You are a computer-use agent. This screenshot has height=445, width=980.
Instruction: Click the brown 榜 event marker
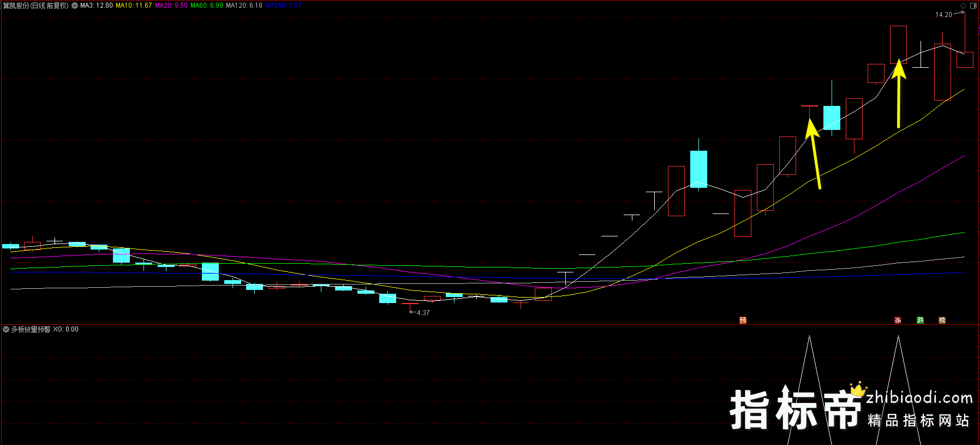point(942,320)
